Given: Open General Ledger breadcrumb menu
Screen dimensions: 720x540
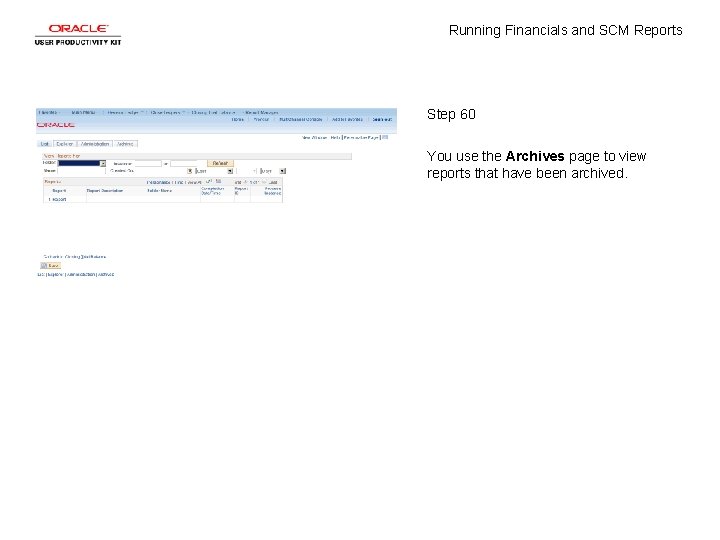Looking at the screenshot, I should point(123,112).
